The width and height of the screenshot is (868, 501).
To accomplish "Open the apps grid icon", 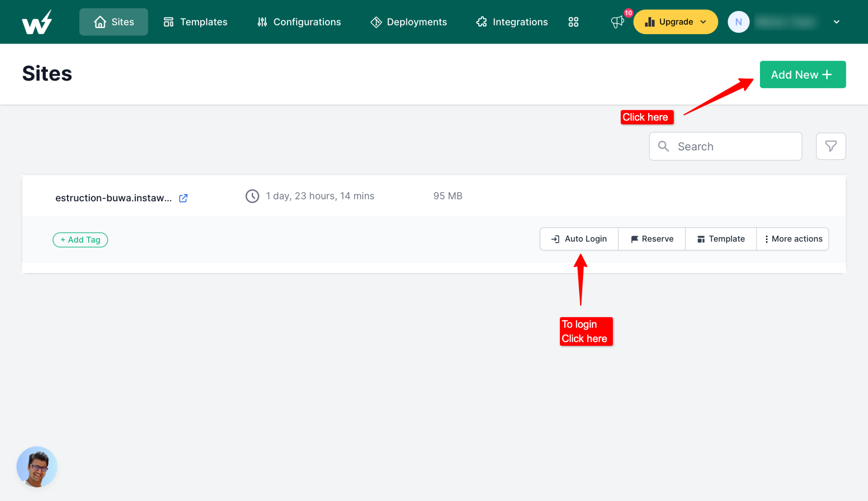I will [573, 22].
